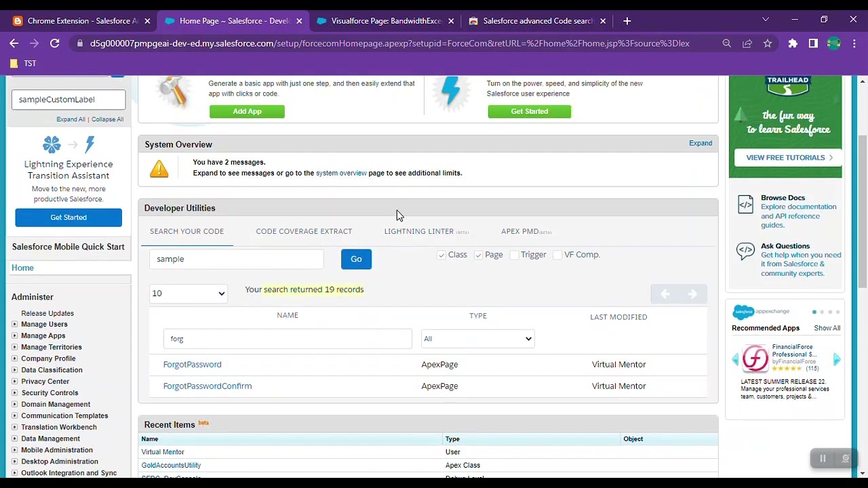
Task: Click the Lightning bolt illustration
Action: pyautogui.click(x=451, y=91)
